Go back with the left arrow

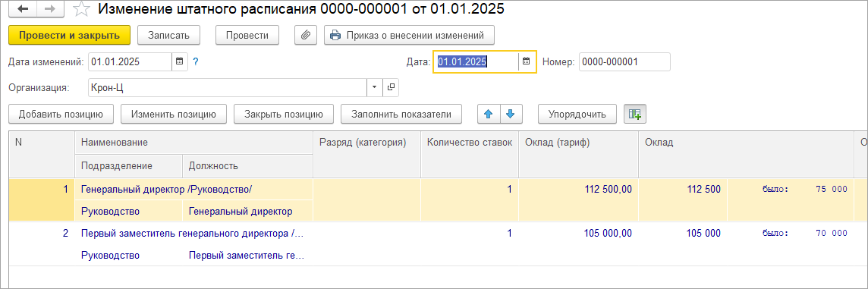point(23,9)
